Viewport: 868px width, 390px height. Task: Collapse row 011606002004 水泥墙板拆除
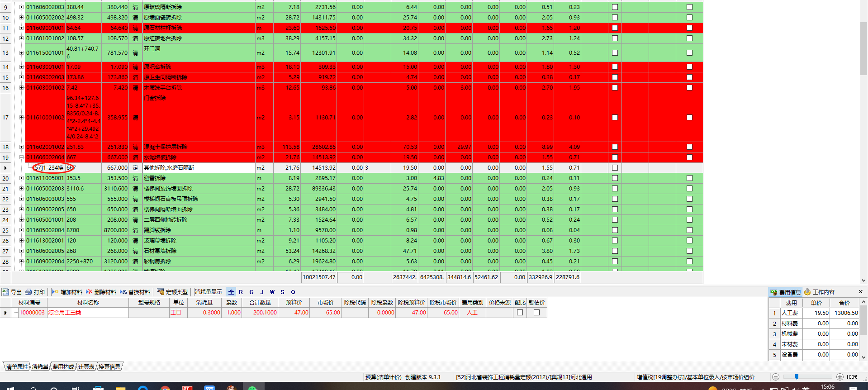21,157
